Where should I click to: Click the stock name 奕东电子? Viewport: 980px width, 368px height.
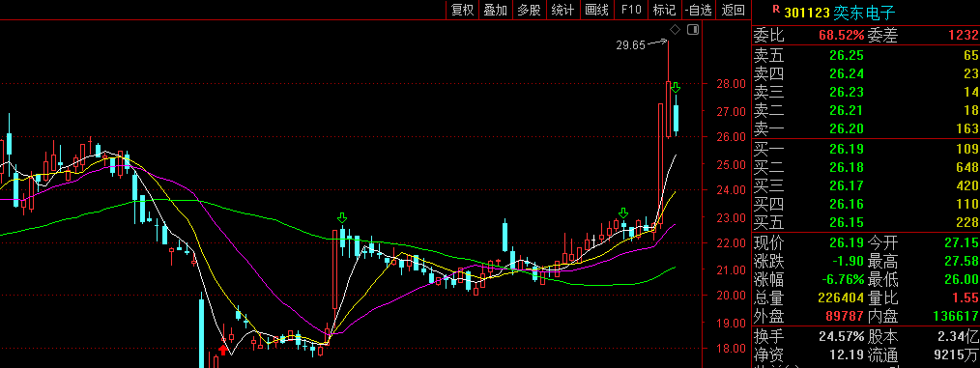864,12
